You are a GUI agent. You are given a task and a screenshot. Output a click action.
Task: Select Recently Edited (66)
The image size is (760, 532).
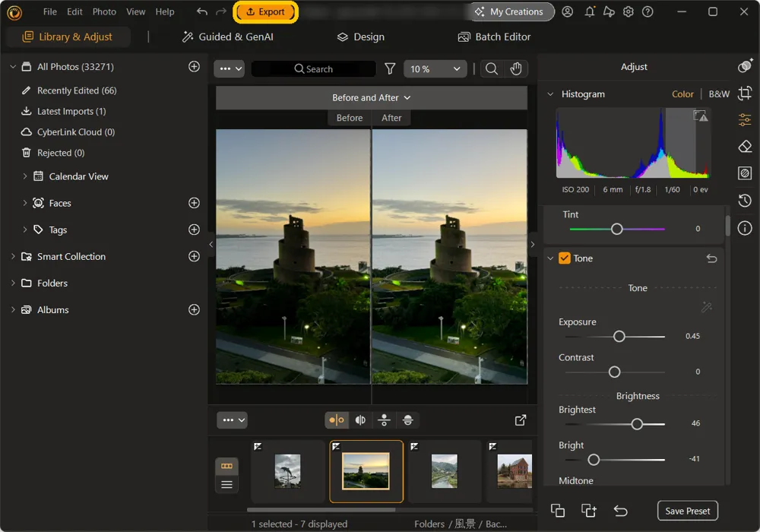pos(77,90)
